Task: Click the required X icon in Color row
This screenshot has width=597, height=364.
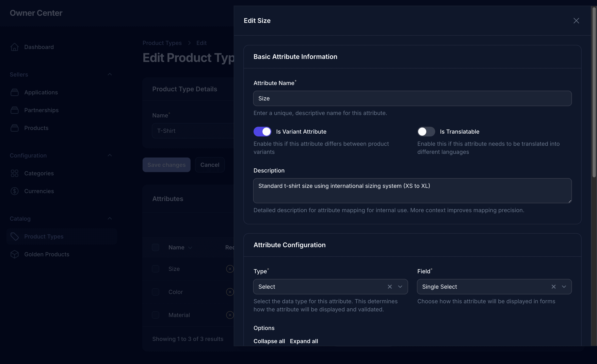Action: pos(230,292)
